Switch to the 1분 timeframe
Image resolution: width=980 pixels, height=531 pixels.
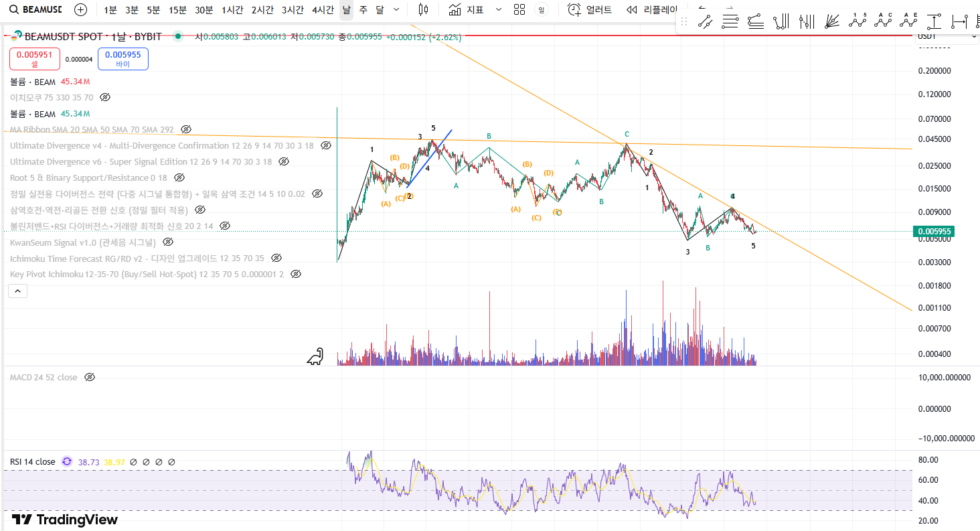pos(110,10)
